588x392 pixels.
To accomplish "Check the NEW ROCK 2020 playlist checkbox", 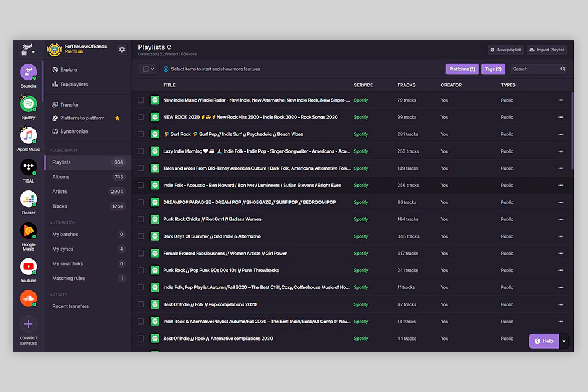I will click(141, 117).
